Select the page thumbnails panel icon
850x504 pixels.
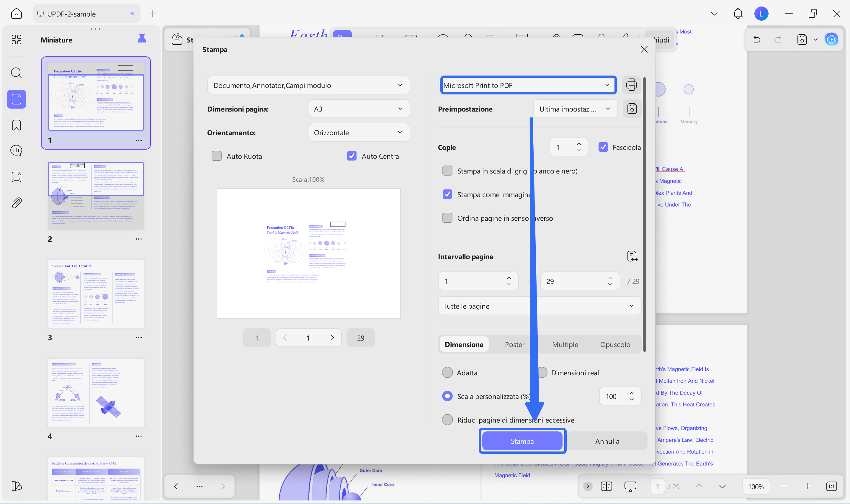click(x=16, y=99)
